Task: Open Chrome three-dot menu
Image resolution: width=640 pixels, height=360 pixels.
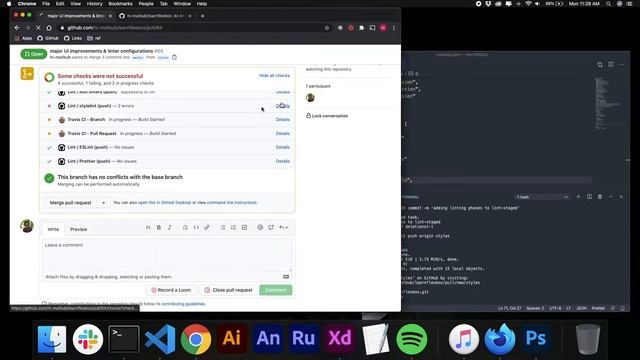Action: (x=394, y=28)
